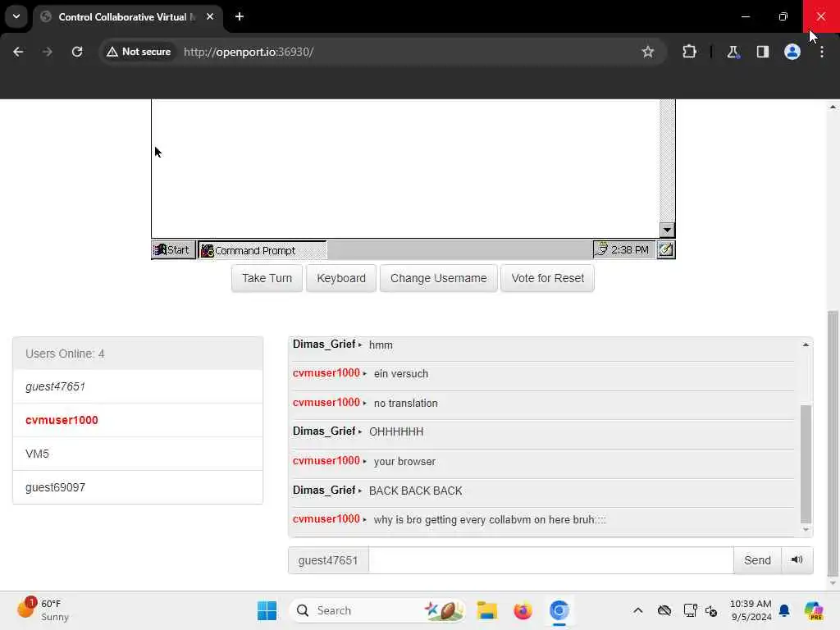Screen dimensions: 840x630
Task: Select user guest69097 in the list
Action: (x=138, y=487)
